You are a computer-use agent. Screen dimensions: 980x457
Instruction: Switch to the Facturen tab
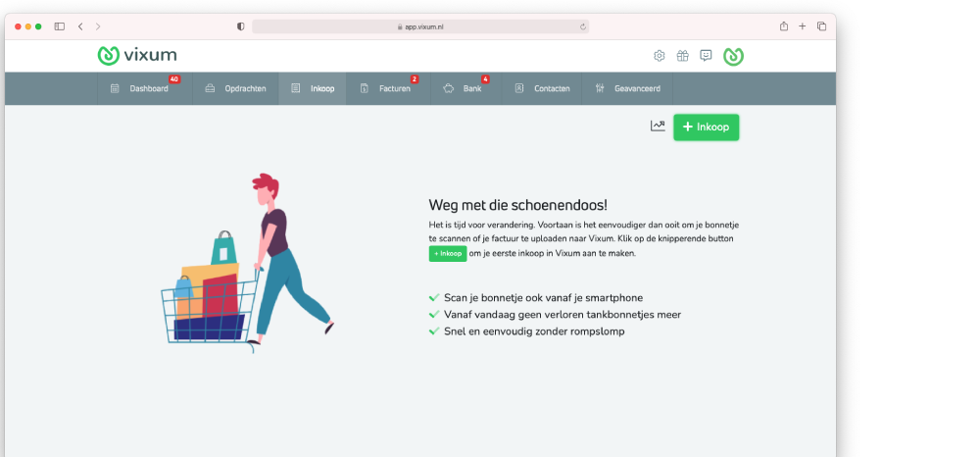pyautogui.click(x=386, y=88)
